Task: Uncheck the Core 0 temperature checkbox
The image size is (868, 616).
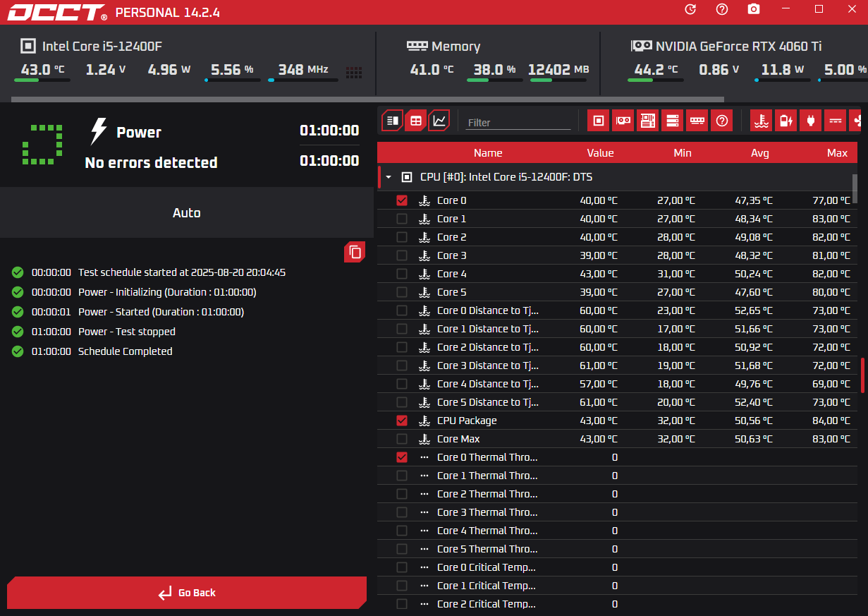Action: point(402,200)
